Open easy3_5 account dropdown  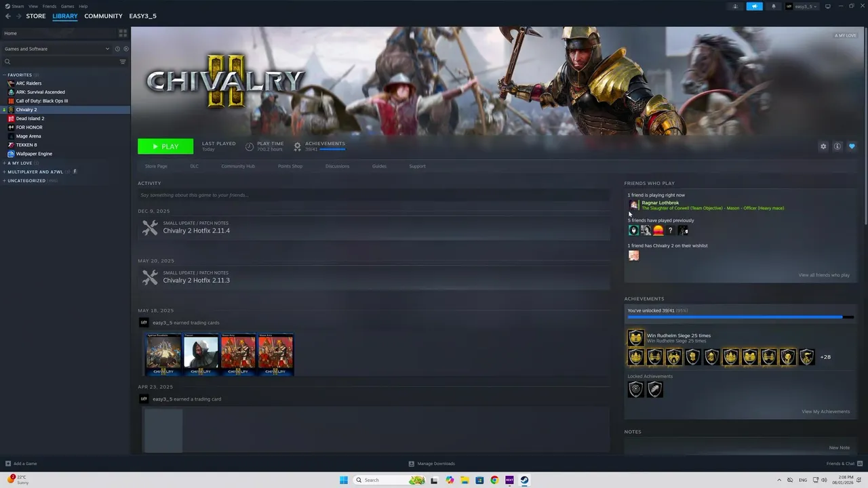[x=802, y=6]
